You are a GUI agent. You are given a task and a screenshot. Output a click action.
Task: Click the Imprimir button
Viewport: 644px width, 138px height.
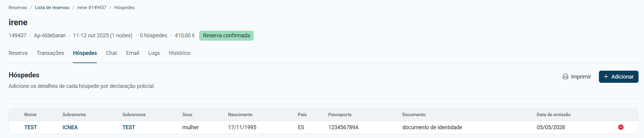coord(577,77)
